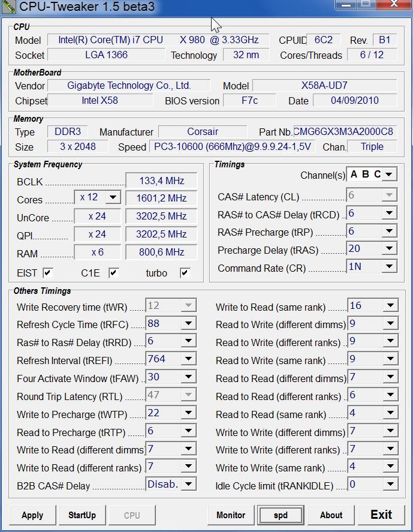
Task: Click the spd button
Action: click(x=281, y=515)
